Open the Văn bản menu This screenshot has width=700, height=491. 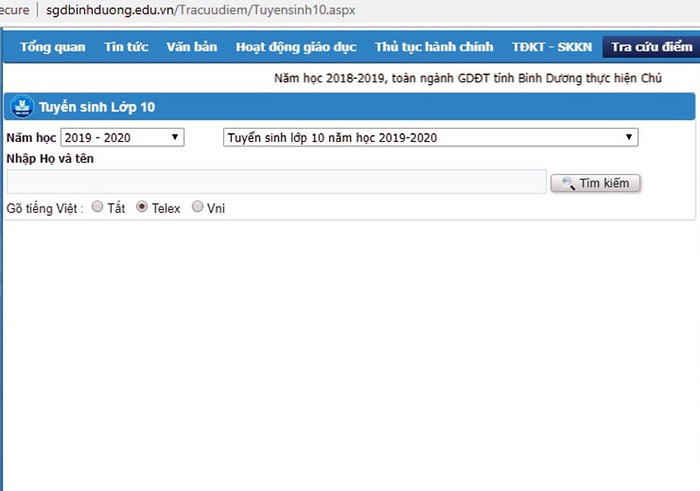(192, 47)
